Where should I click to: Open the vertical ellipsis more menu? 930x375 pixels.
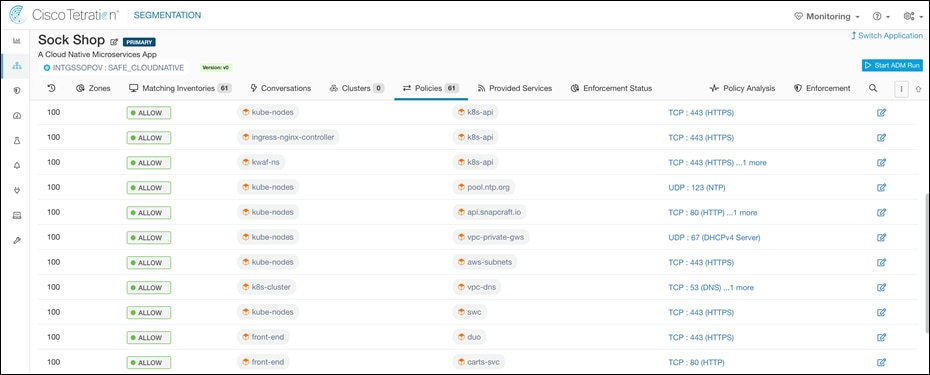point(902,88)
